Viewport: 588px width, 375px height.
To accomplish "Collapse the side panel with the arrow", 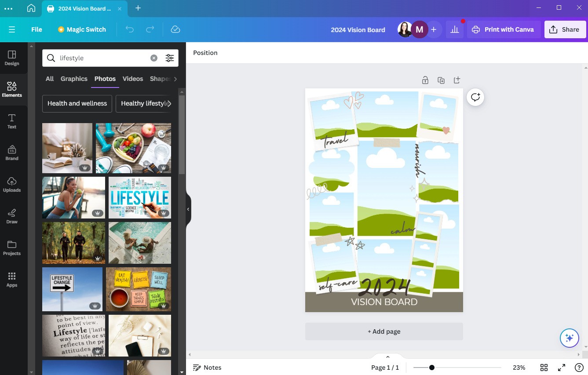I will 188,210.
